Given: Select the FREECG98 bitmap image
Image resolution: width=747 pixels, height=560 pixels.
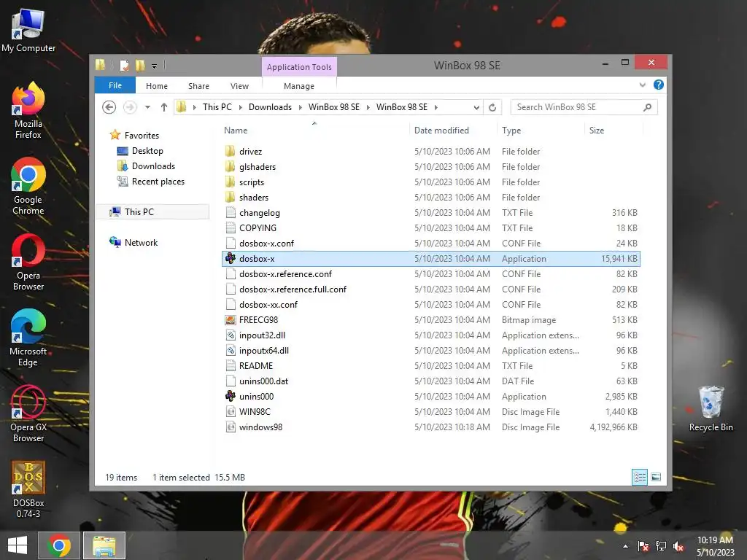Looking at the screenshot, I should (431, 320).
